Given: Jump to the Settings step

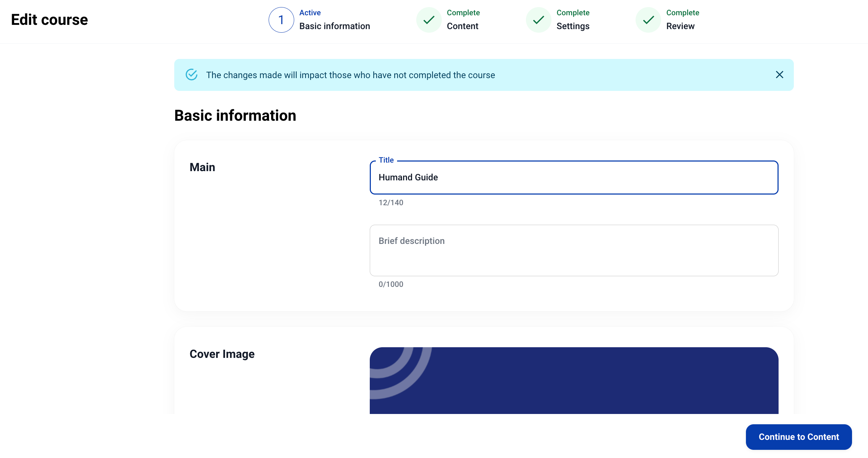Looking at the screenshot, I should point(573,26).
